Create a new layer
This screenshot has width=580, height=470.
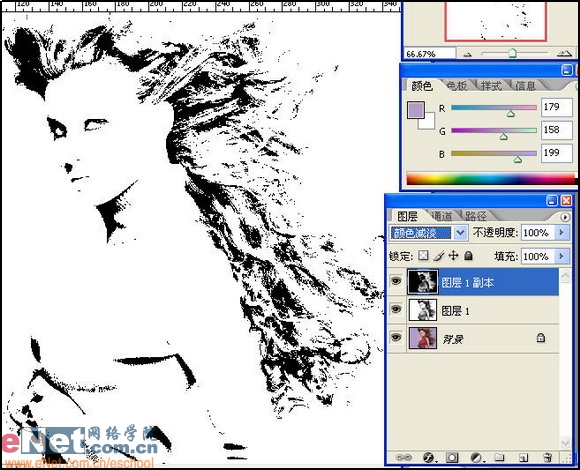pyautogui.click(x=523, y=458)
